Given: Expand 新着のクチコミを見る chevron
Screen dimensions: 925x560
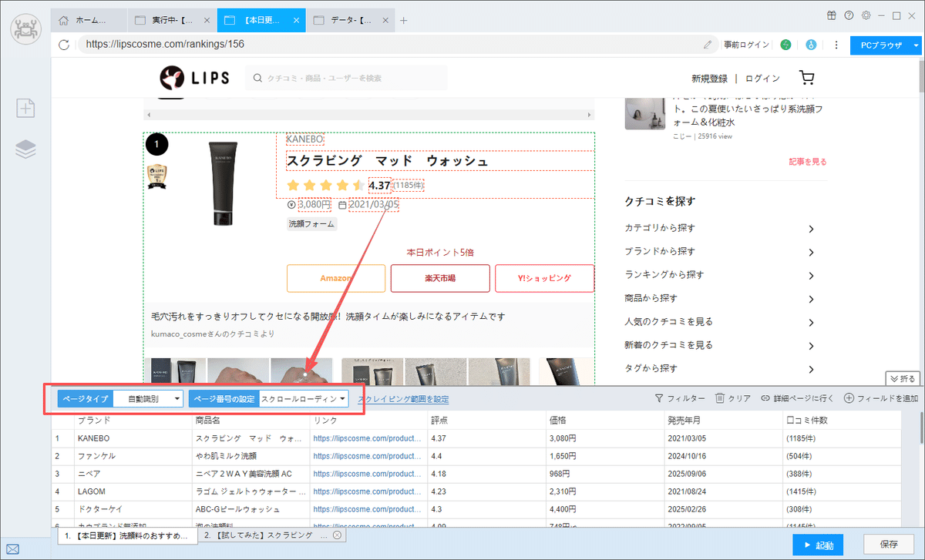Looking at the screenshot, I should (811, 346).
